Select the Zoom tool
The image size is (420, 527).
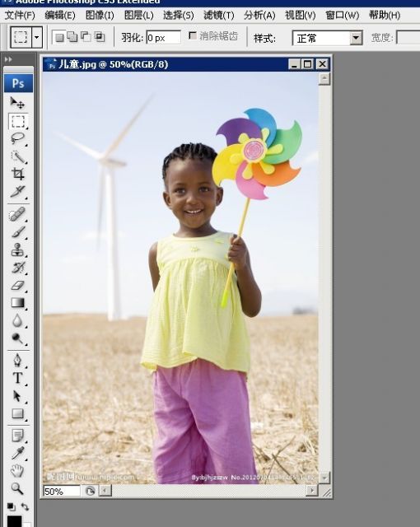(x=17, y=488)
